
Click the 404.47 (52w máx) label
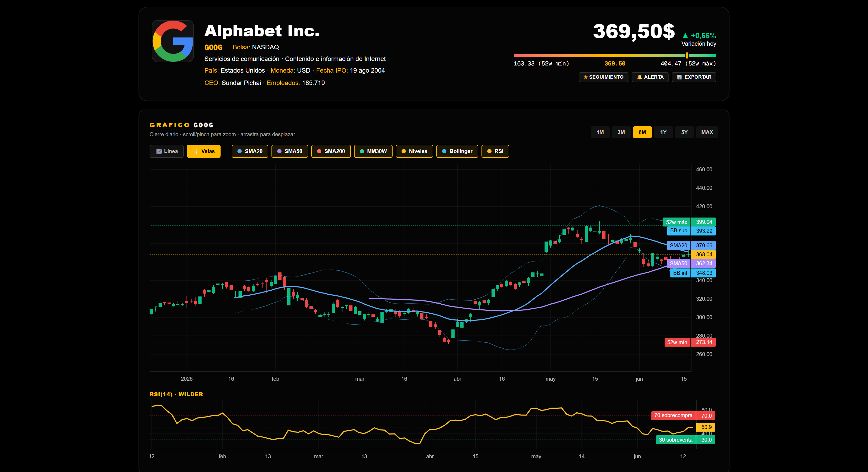[688, 64]
